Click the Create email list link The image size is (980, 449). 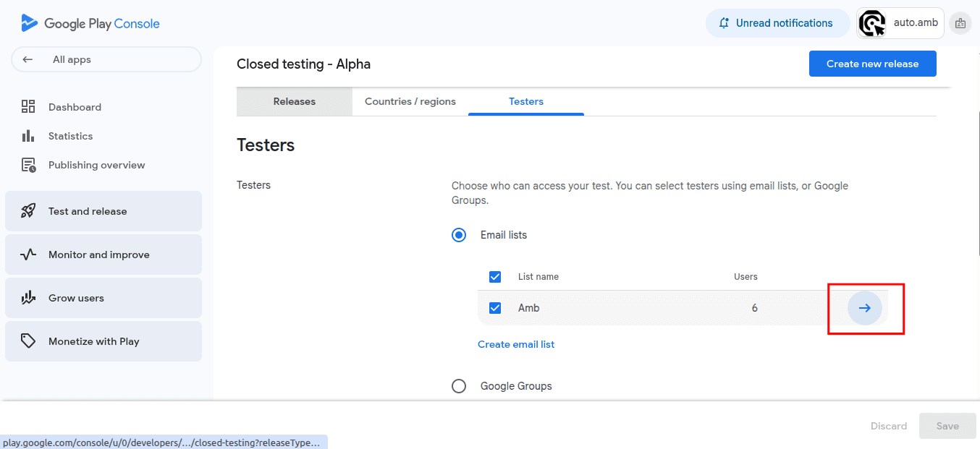click(516, 344)
